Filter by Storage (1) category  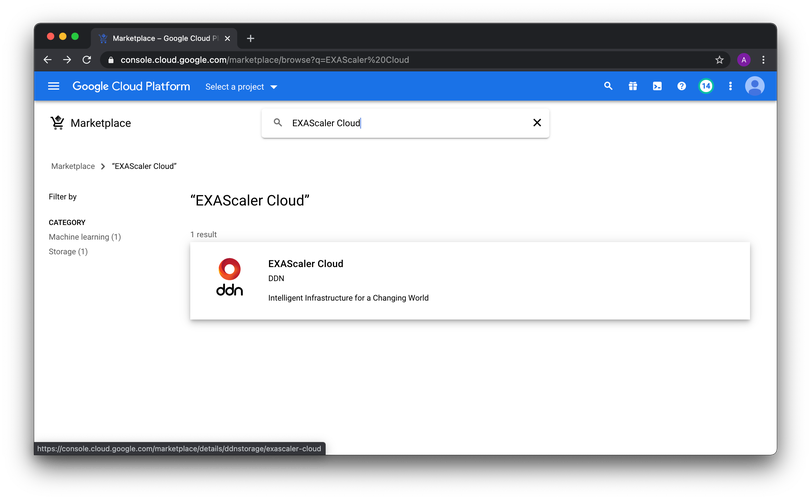(x=68, y=251)
